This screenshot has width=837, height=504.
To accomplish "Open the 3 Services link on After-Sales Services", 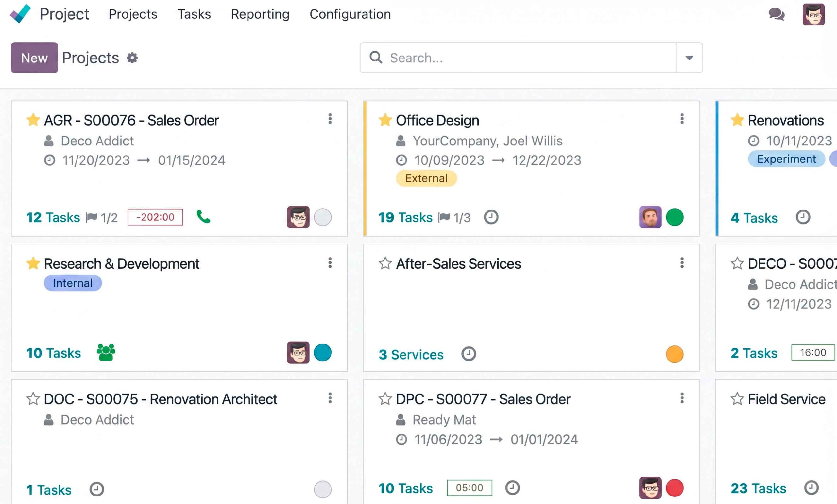I will (x=411, y=355).
